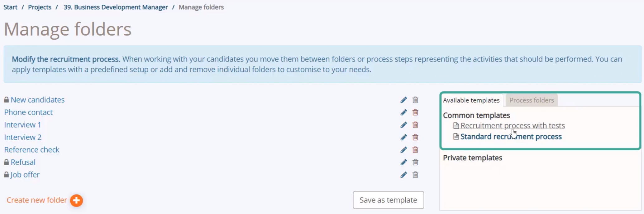
Task: Open 39. Business Development Manager breadcrumb
Action: point(116,7)
